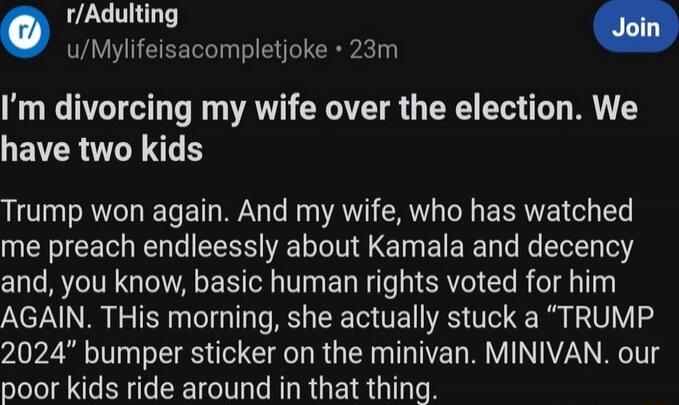The height and width of the screenshot is (405, 679).
Task: Select the word "Kamala" in the post
Action: [416, 247]
